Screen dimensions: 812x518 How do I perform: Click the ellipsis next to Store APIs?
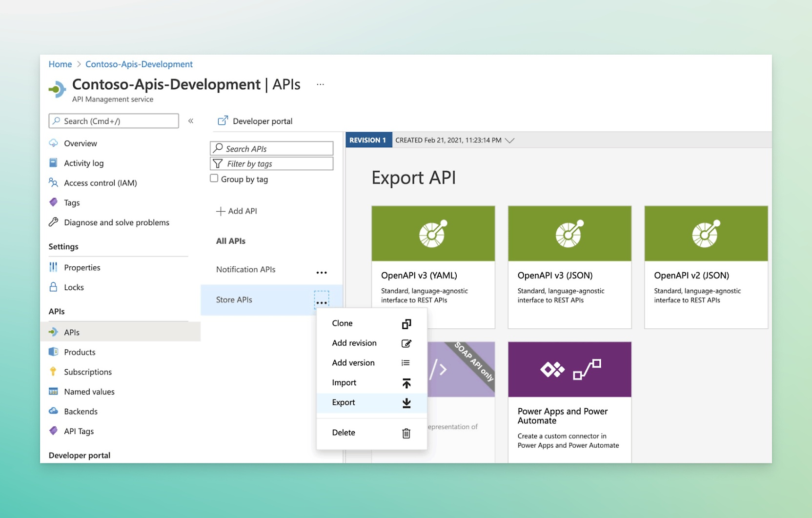tap(321, 301)
